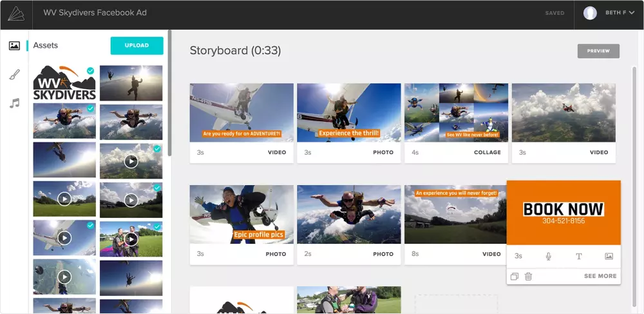This screenshot has width=644, height=314.
Task: Click the empty dashed scene placeholder
Action: point(456,304)
